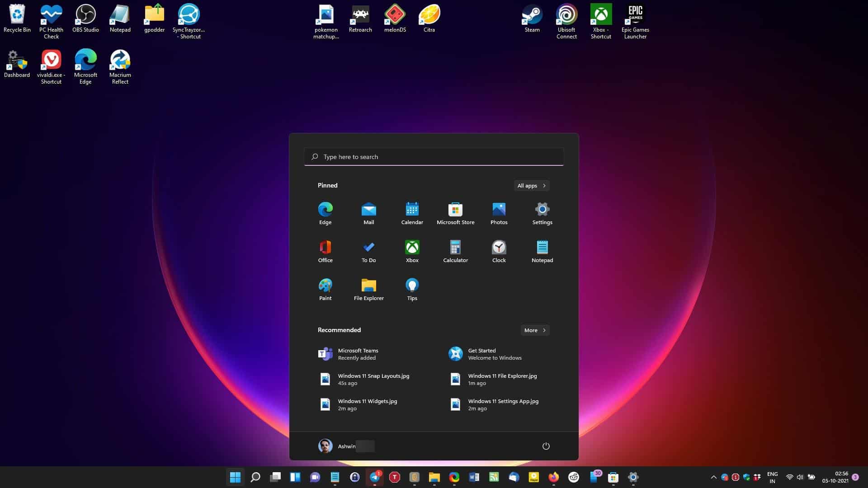Open the pinned To Do app
This screenshot has height=488, width=868.
368,251
